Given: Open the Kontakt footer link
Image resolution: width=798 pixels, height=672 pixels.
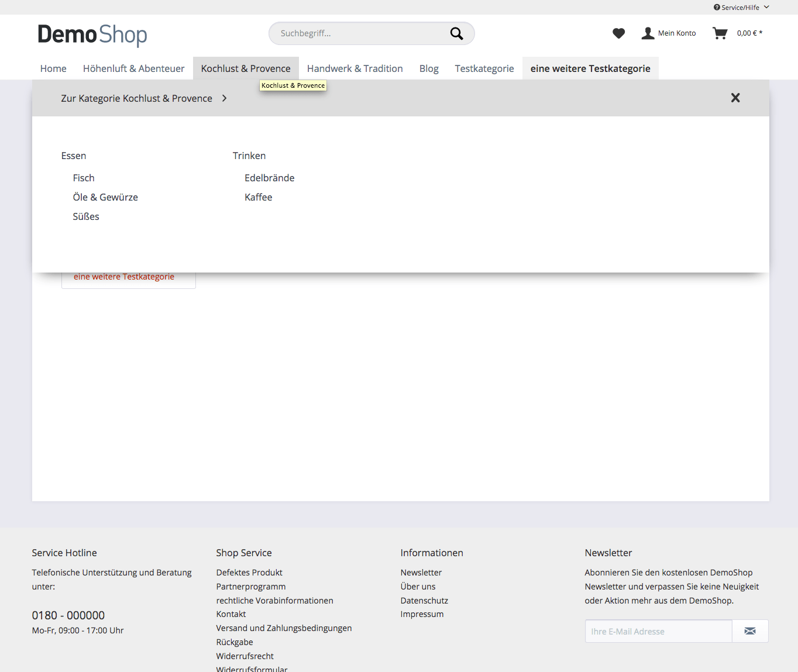Looking at the screenshot, I should coord(231,614).
